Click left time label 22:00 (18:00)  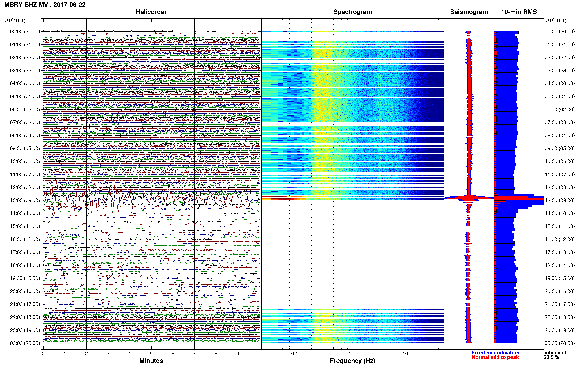25,317
